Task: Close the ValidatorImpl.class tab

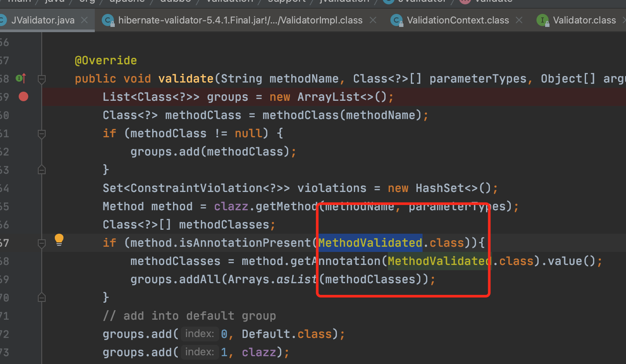Action: coord(373,20)
